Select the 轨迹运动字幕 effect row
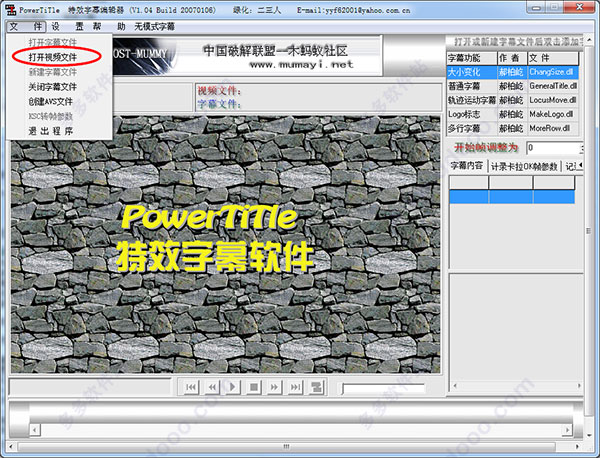The height and width of the screenshot is (458, 600). click(512, 100)
